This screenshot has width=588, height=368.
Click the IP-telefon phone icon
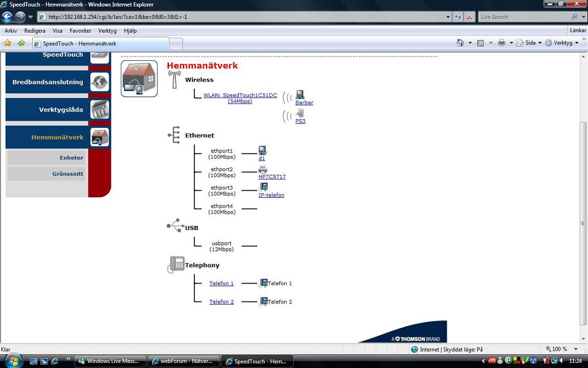pos(263,187)
